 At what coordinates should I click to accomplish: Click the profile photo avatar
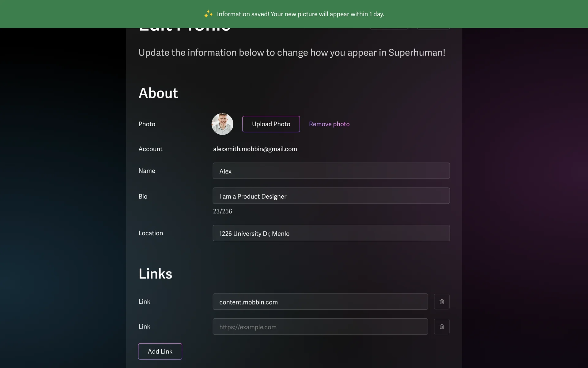(222, 124)
